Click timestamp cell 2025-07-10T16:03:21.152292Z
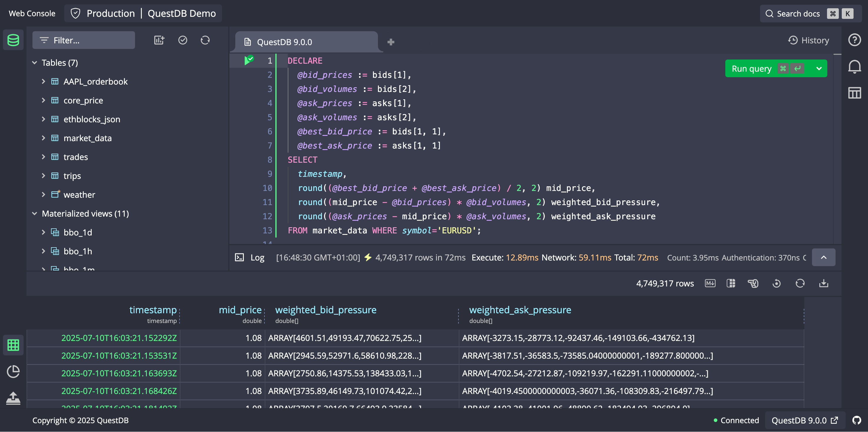Viewport: 868px width, 432px height. coord(119,338)
